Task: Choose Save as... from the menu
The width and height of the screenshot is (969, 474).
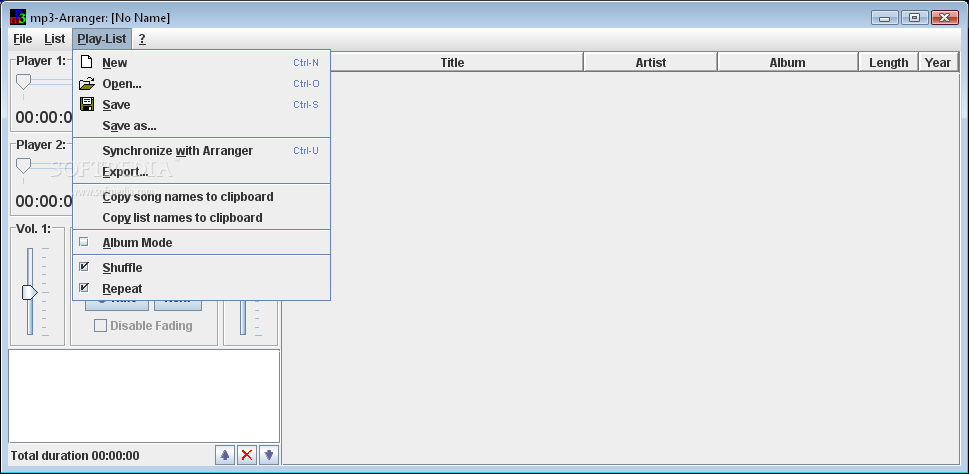Action: click(x=201, y=126)
